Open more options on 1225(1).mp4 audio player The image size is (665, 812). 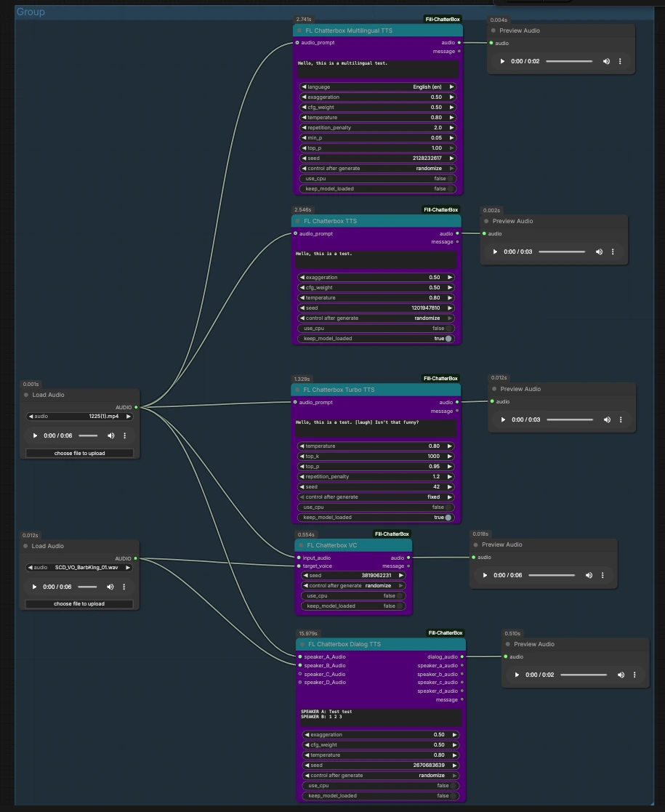[124, 435]
